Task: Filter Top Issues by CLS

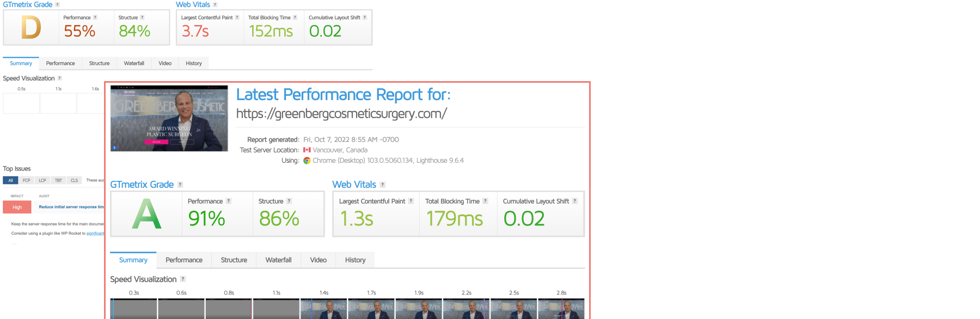Action: pos(74,180)
